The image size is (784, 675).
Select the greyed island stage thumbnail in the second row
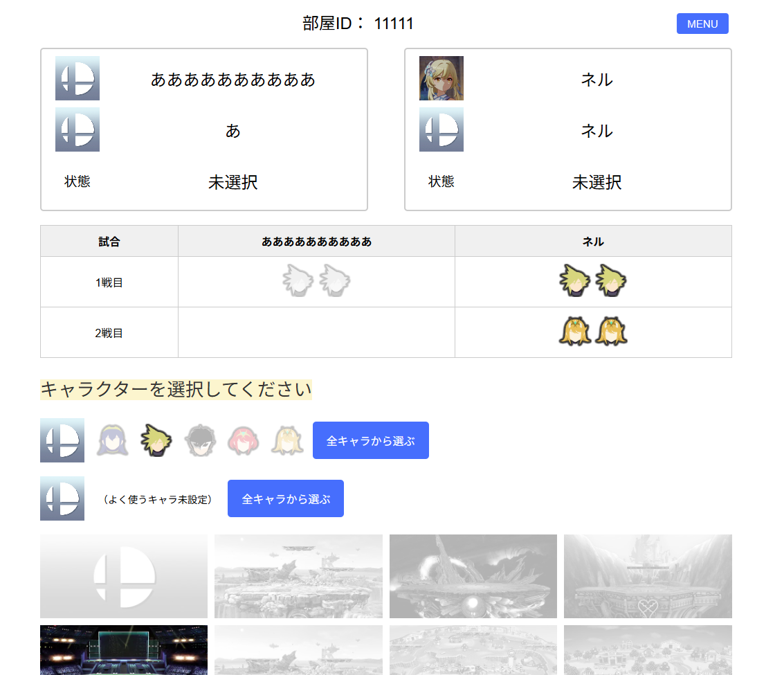pos(473,650)
